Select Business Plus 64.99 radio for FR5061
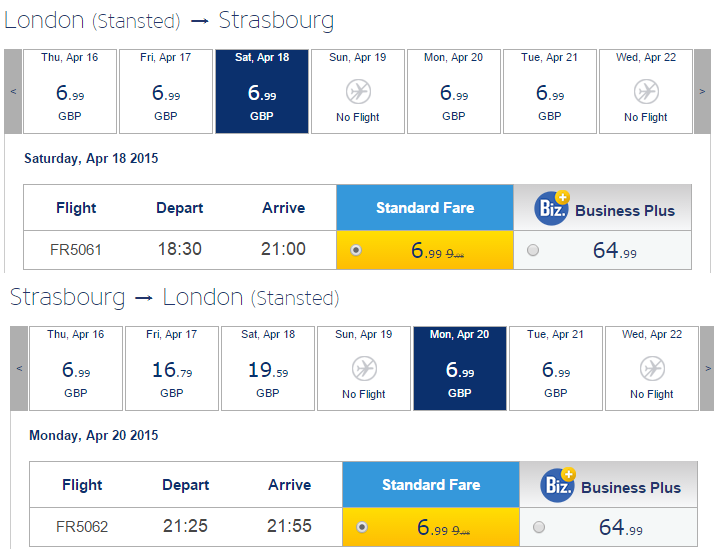 tap(533, 250)
